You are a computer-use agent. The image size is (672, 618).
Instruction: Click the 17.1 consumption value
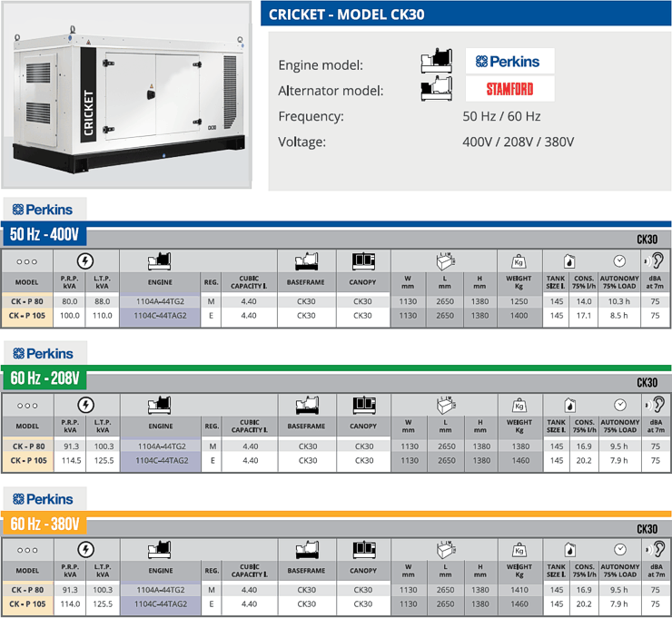coord(584,316)
